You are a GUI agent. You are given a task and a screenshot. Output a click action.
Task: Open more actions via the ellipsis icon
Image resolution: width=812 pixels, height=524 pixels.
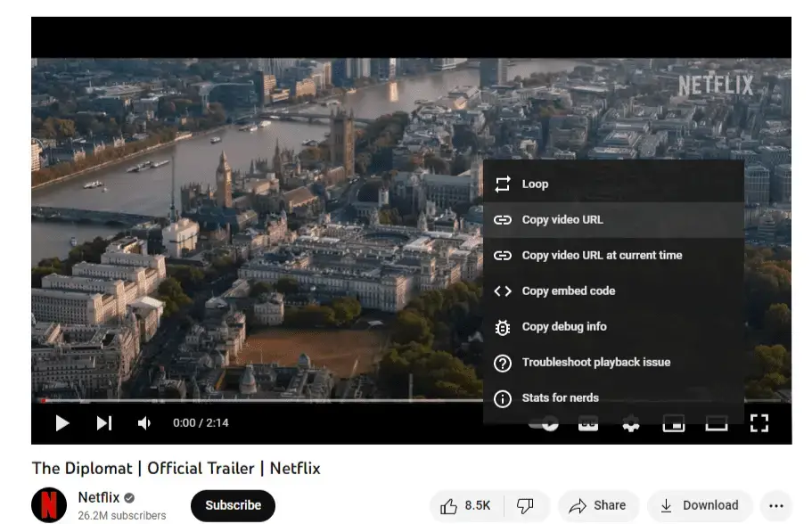(x=778, y=505)
